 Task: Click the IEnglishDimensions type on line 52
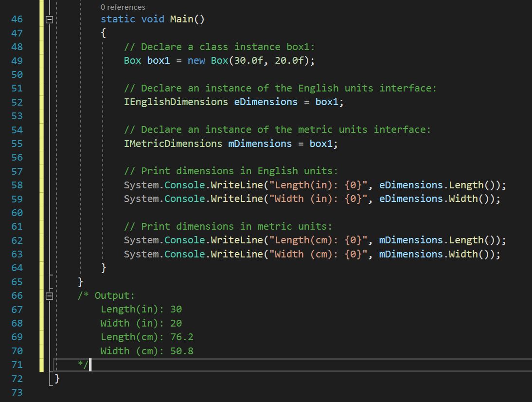coord(176,102)
